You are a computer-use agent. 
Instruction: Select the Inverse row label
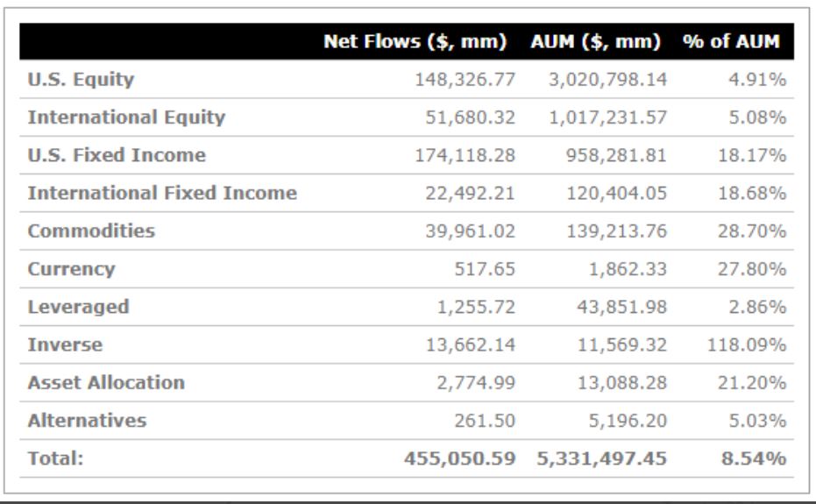click(66, 344)
